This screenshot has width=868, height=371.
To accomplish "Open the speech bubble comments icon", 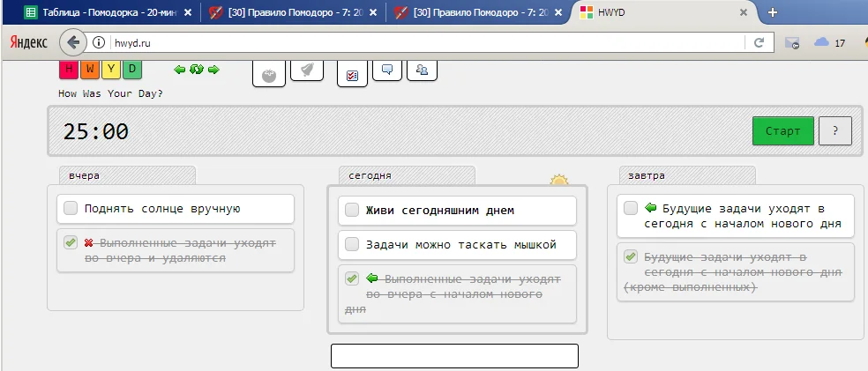I will click(x=387, y=70).
